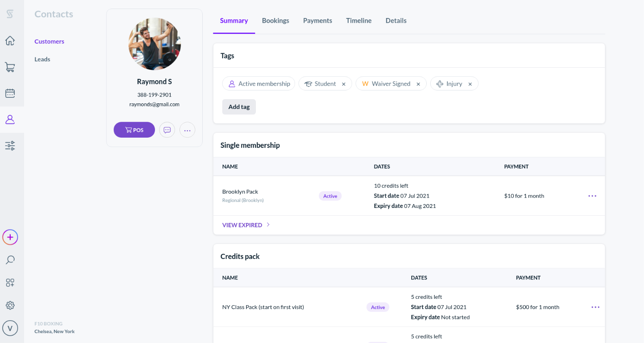The width and height of the screenshot is (644, 343).
Task: Open the chat message icon on profile card
Action: click(x=167, y=129)
